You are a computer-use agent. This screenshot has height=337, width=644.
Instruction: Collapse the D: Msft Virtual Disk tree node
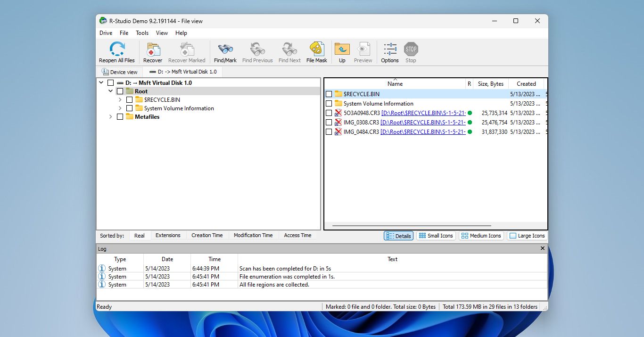pos(101,83)
